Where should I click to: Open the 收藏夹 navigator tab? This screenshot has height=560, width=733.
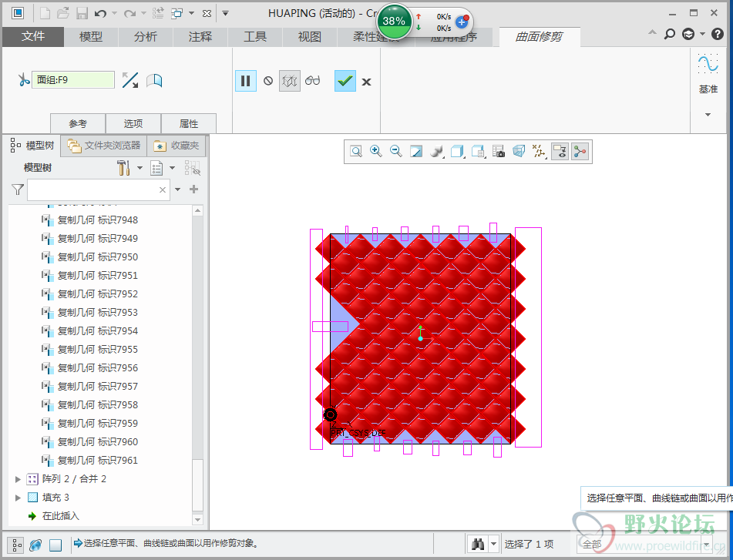177,146
